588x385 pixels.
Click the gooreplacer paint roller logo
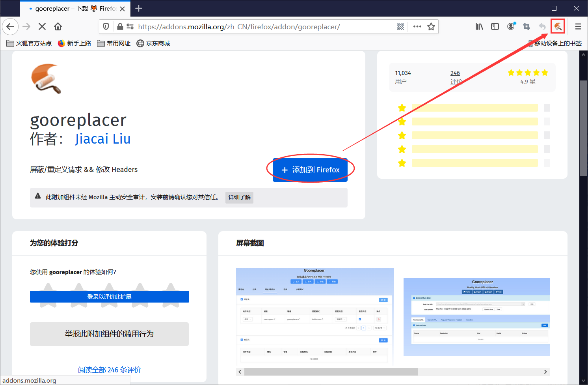[x=47, y=78]
